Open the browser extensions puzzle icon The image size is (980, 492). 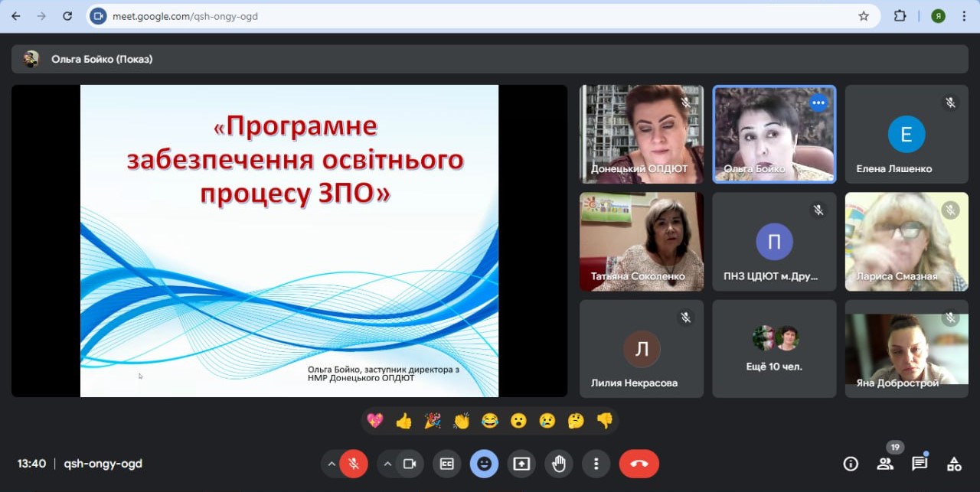[900, 16]
